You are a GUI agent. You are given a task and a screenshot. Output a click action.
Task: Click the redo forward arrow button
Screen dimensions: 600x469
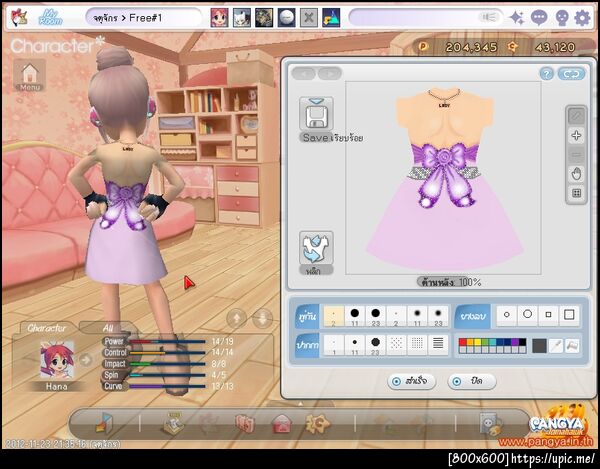pyautogui.click(x=330, y=73)
